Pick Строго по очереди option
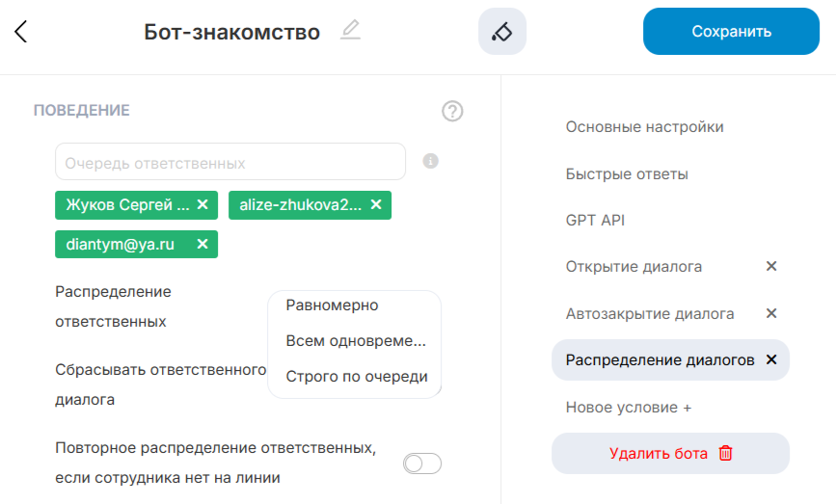The width and height of the screenshot is (836, 504). click(x=356, y=377)
